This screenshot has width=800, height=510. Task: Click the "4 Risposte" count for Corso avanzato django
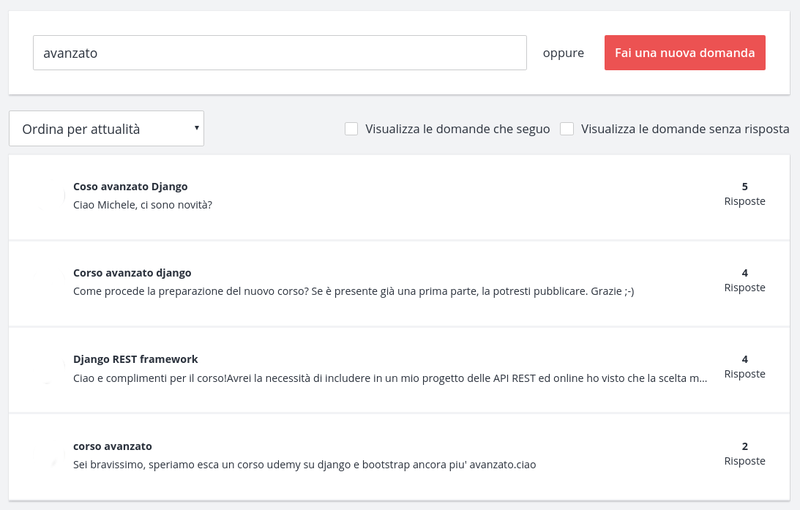744,280
